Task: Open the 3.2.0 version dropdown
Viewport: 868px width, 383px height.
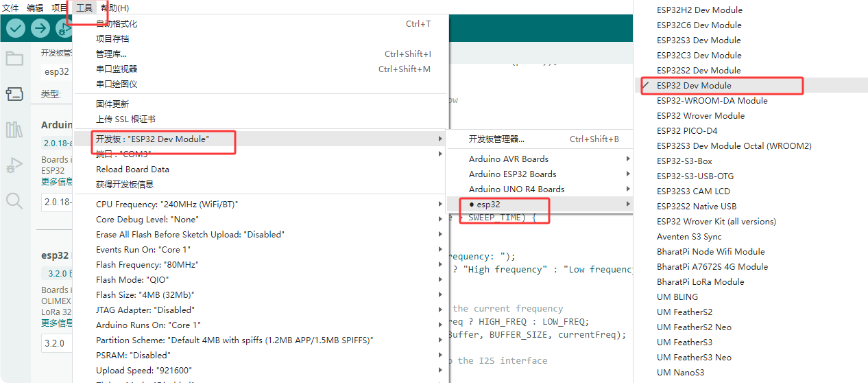Action: click(56, 343)
